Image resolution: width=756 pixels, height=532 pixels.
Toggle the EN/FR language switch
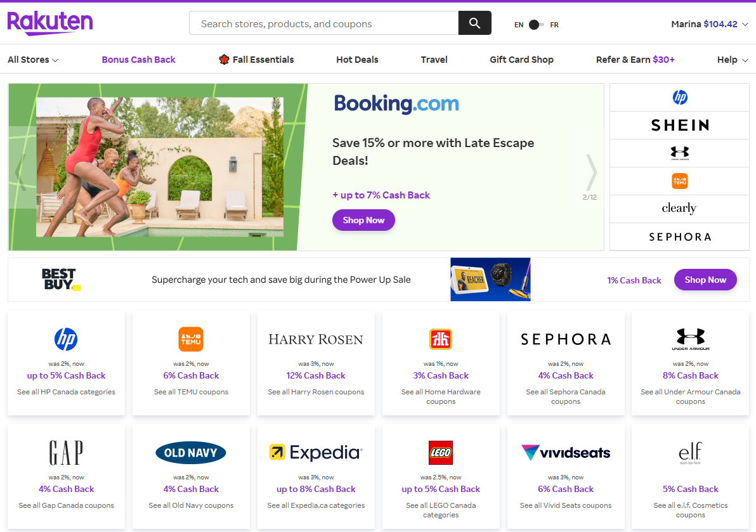(536, 25)
